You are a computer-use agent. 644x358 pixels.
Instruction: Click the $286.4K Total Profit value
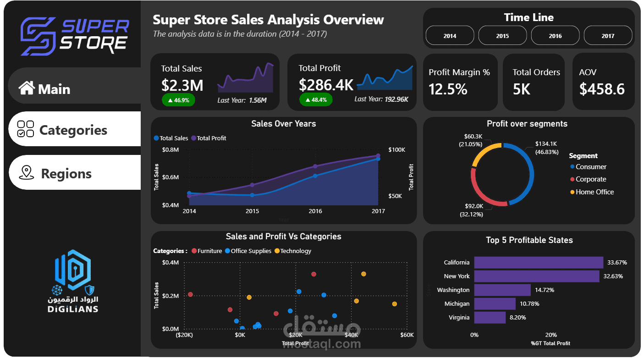pyautogui.click(x=326, y=85)
